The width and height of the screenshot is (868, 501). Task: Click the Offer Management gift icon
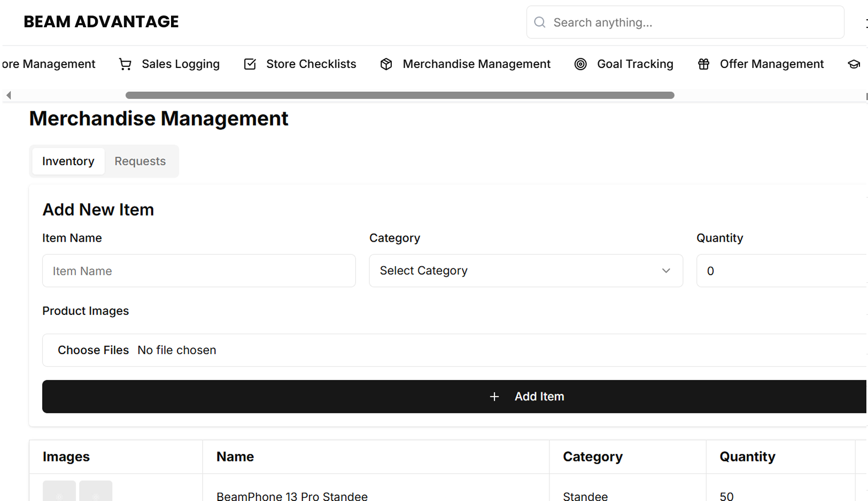click(x=703, y=64)
